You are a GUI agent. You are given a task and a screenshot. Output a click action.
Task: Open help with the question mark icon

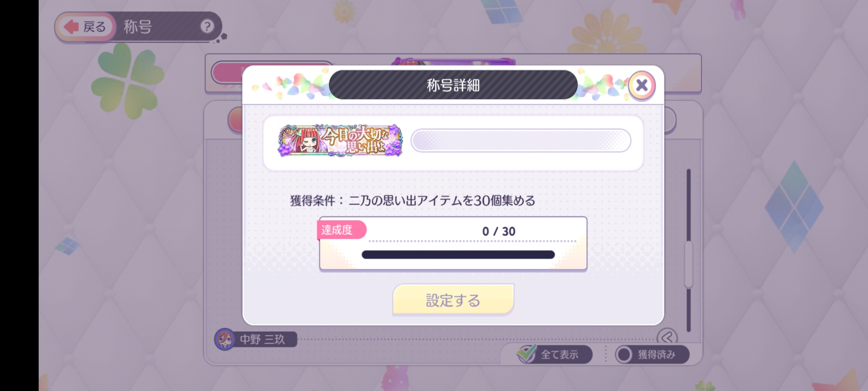207,26
